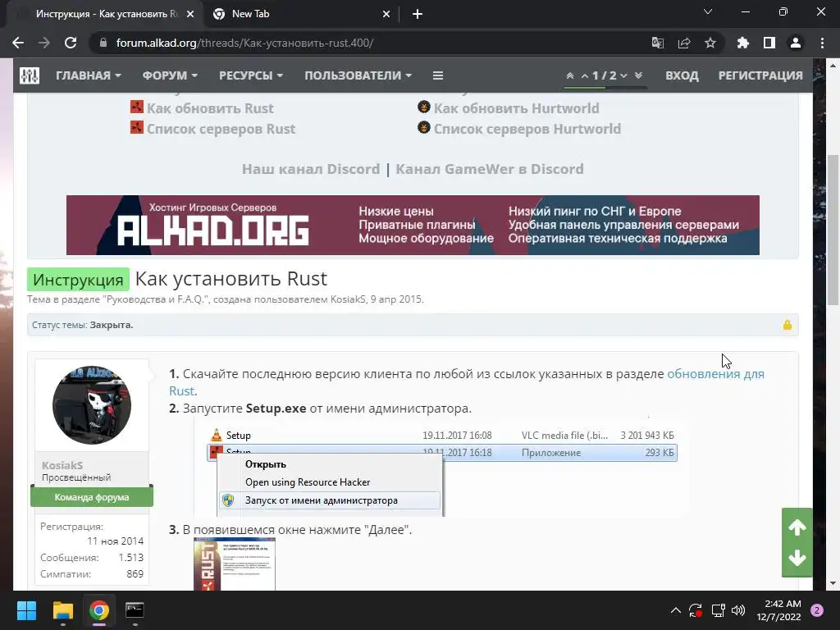Click scrollbar down arrow
Viewport: 840px width, 630px height.
(833, 583)
